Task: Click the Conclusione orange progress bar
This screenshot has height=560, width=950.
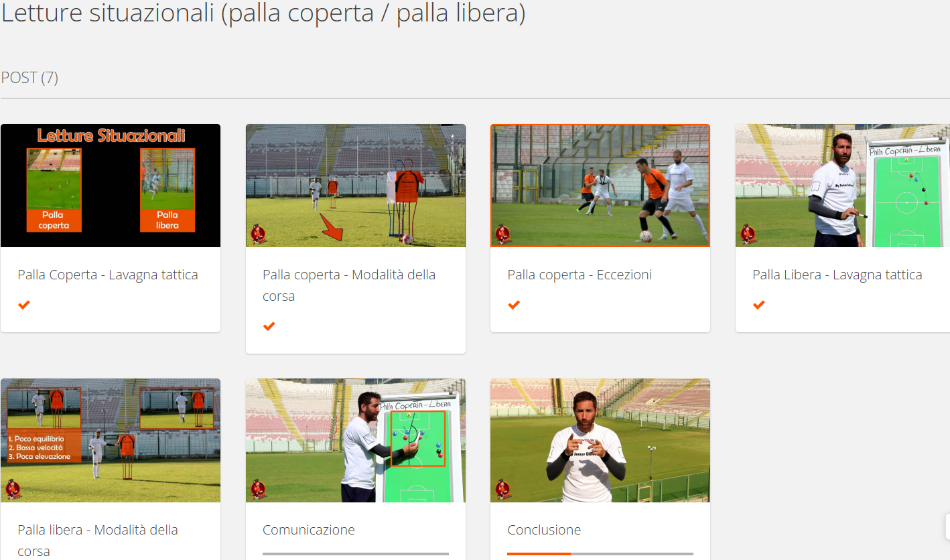Action: click(539, 554)
